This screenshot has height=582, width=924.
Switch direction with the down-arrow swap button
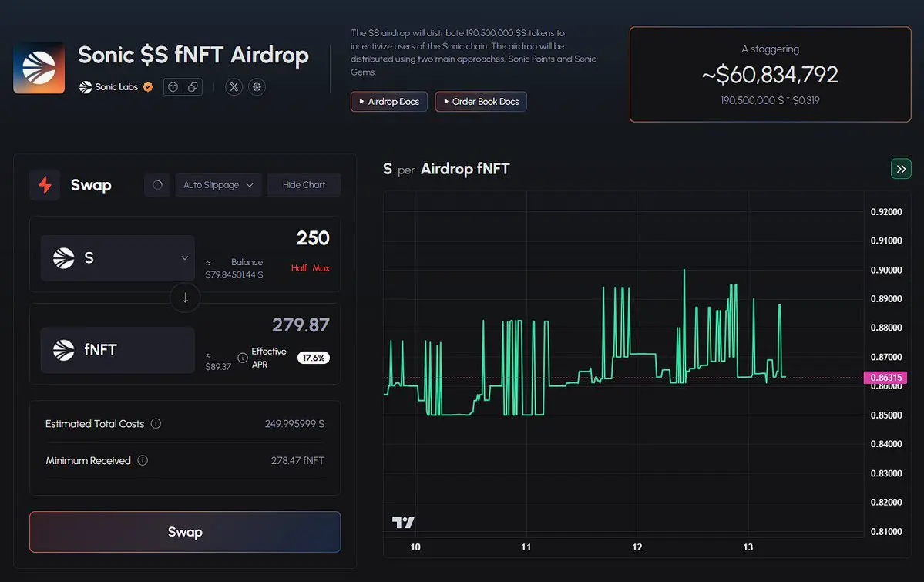click(x=185, y=298)
